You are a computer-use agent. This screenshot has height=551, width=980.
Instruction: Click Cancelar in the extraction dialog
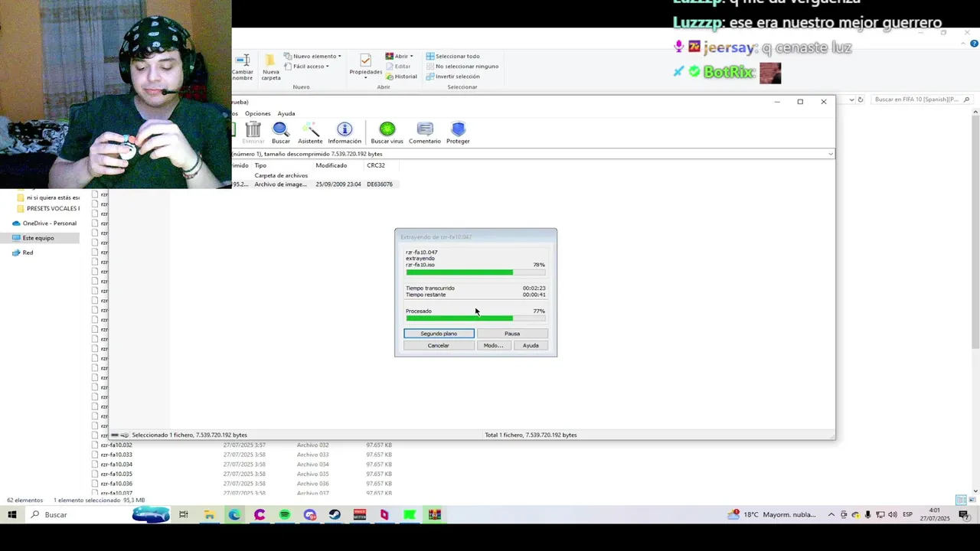[438, 345]
